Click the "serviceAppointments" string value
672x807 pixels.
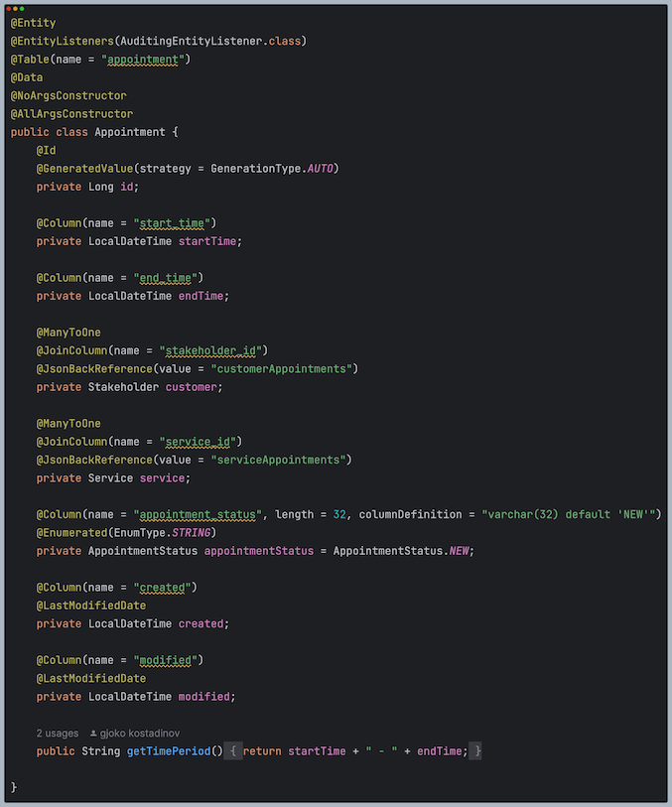(x=281, y=460)
